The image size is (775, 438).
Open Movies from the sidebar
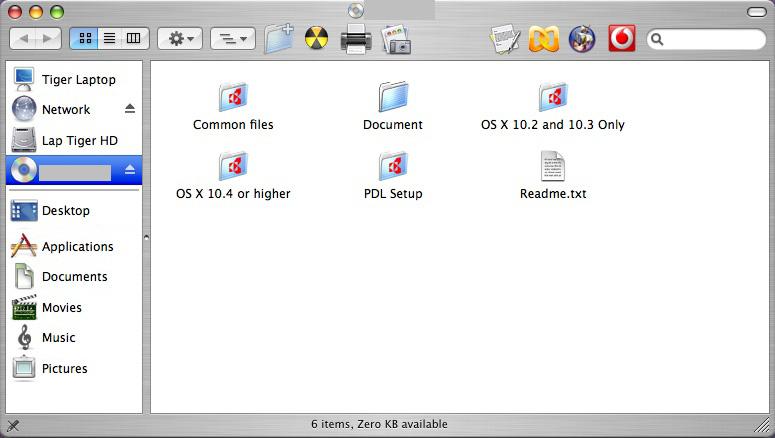[x=74, y=307]
